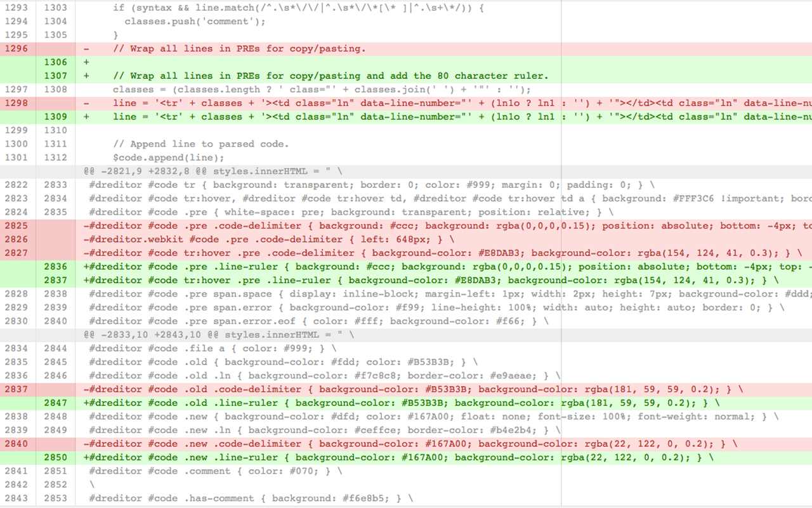This screenshot has width=812, height=508.
Task: Select the ".comment { color: #070; }" line
Action: (x=215, y=471)
